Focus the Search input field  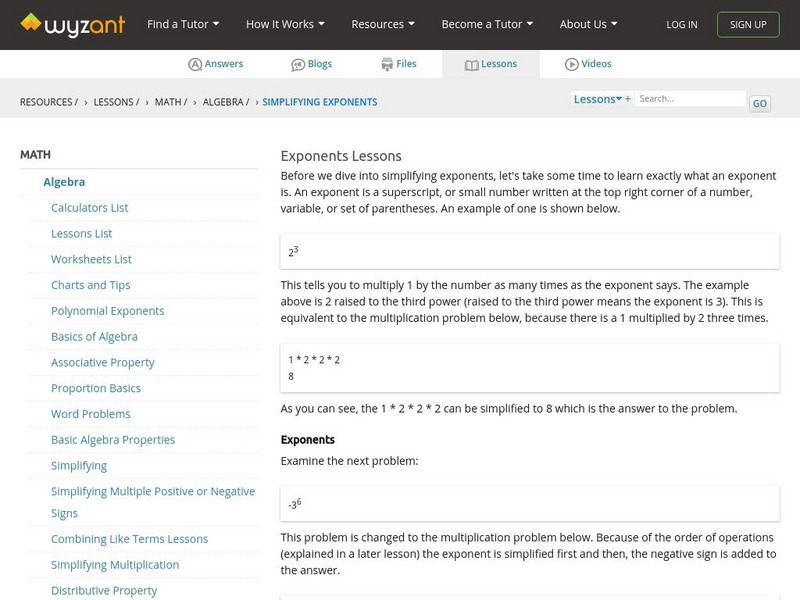tap(690, 99)
